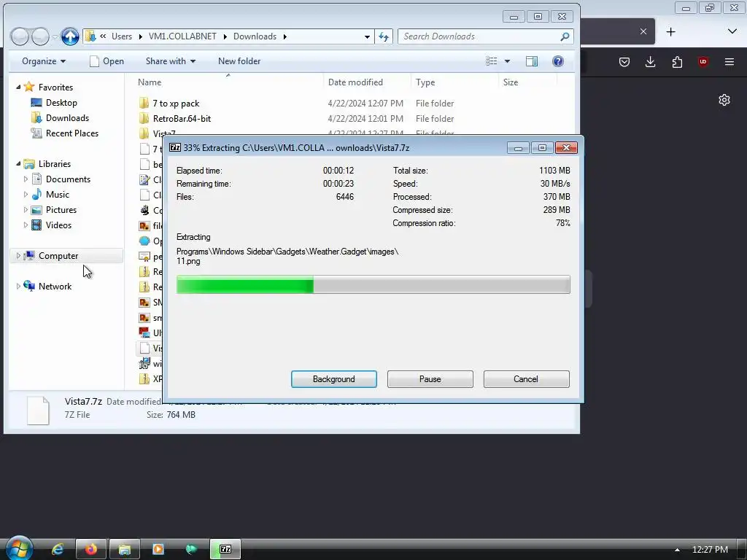Select the '7 to xp pack' folder
747x560 pixels.
tap(176, 104)
